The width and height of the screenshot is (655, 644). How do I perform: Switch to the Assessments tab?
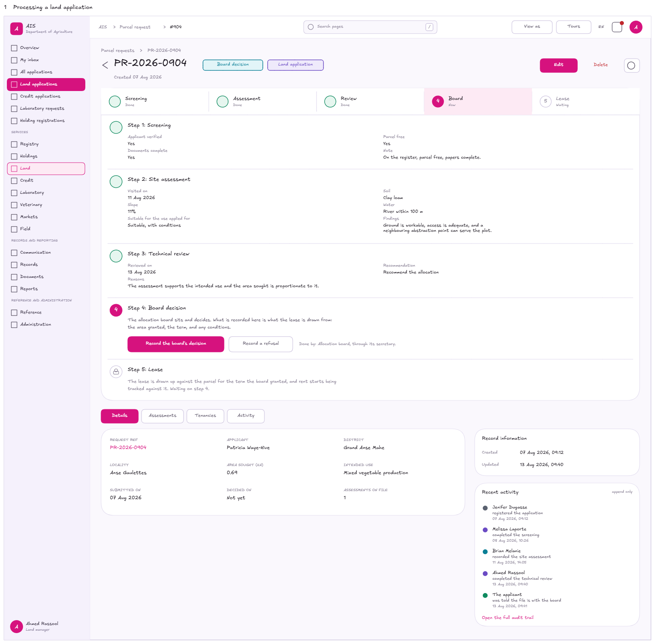click(163, 416)
